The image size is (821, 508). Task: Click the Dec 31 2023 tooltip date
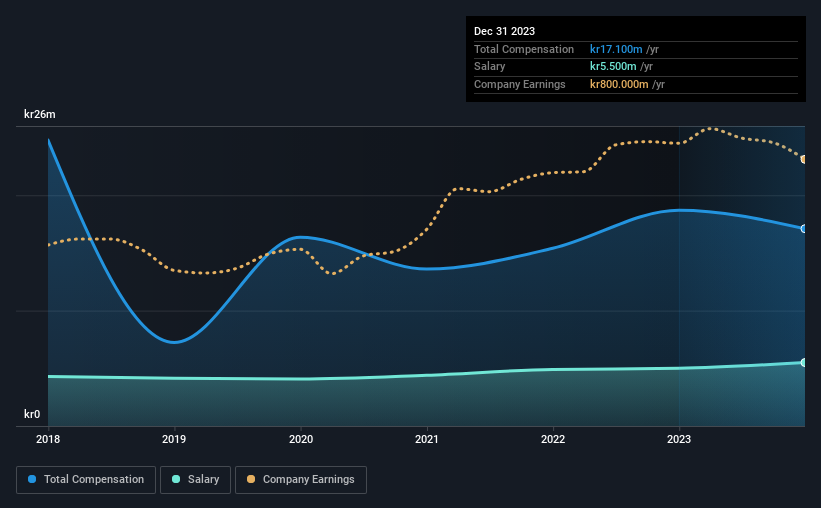(504, 31)
